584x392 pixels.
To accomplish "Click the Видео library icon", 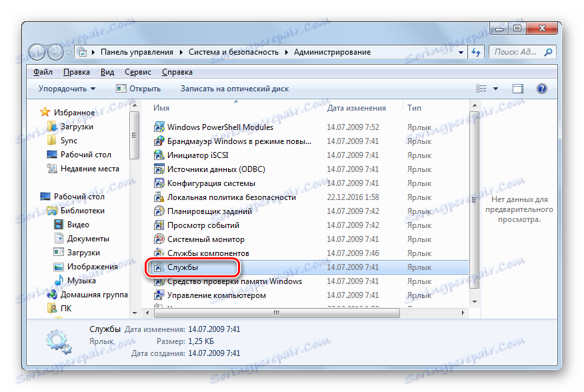I will pos(59,225).
